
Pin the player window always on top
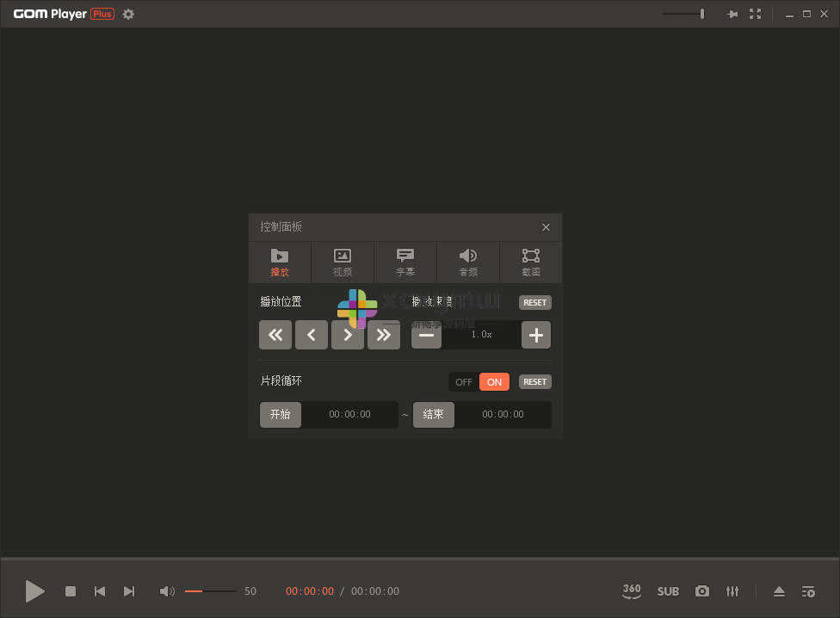732,14
